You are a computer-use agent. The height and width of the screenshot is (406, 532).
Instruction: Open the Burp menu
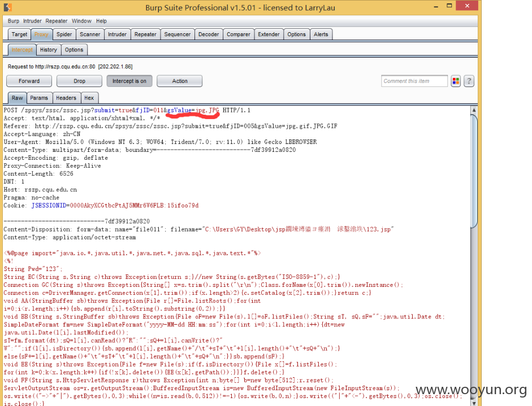click(14, 21)
